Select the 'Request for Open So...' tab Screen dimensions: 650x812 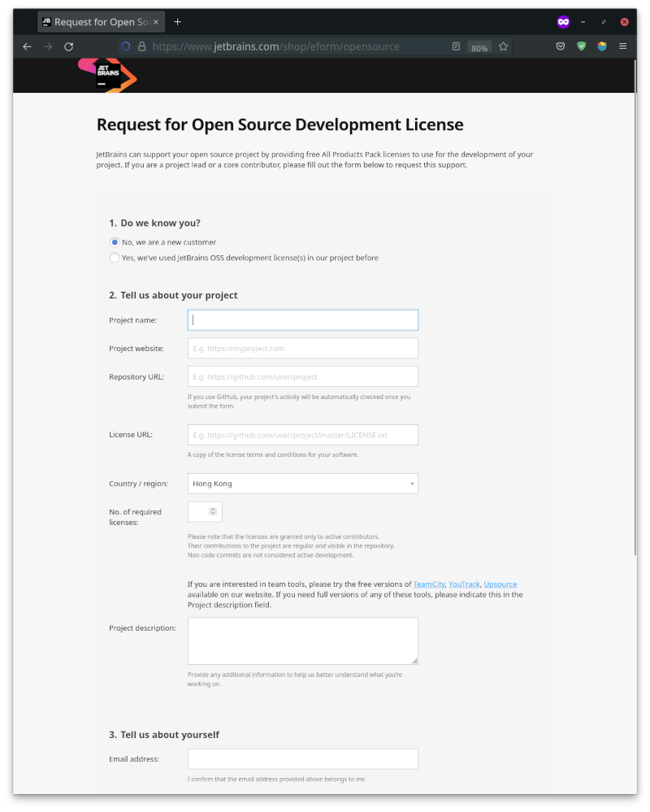(x=97, y=21)
